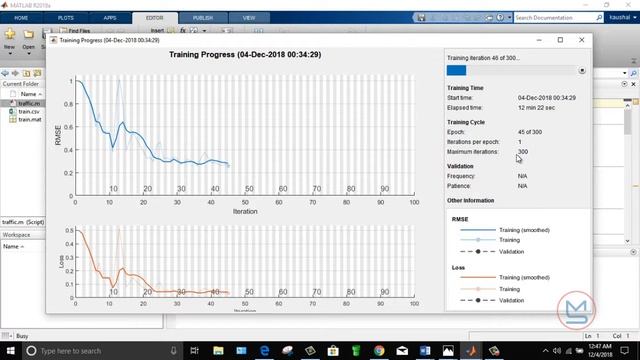Open the Photos app from the taskbar

448,351
